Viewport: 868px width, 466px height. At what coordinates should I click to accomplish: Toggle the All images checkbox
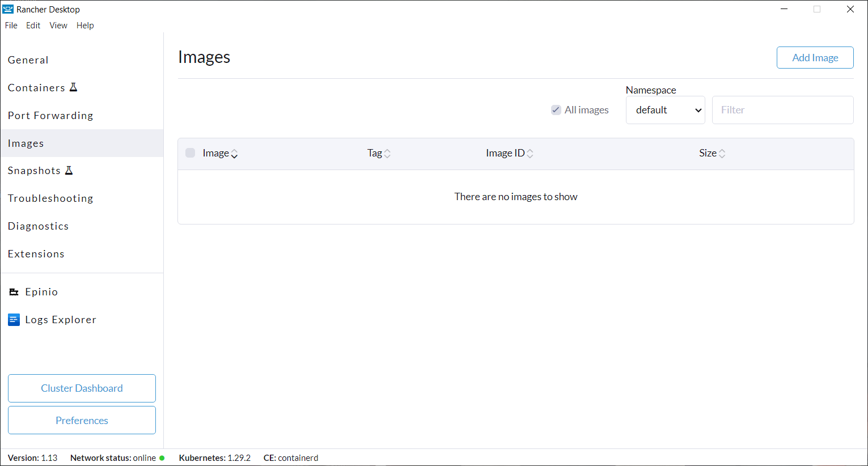click(x=556, y=110)
